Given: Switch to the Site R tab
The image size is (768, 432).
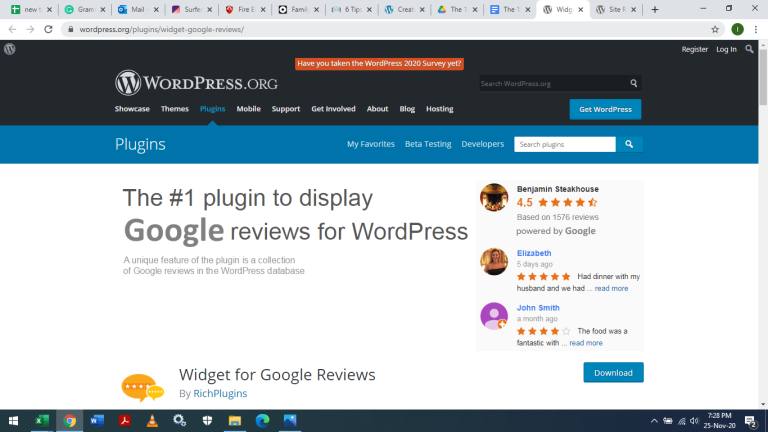Looking at the screenshot, I should (615, 9).
